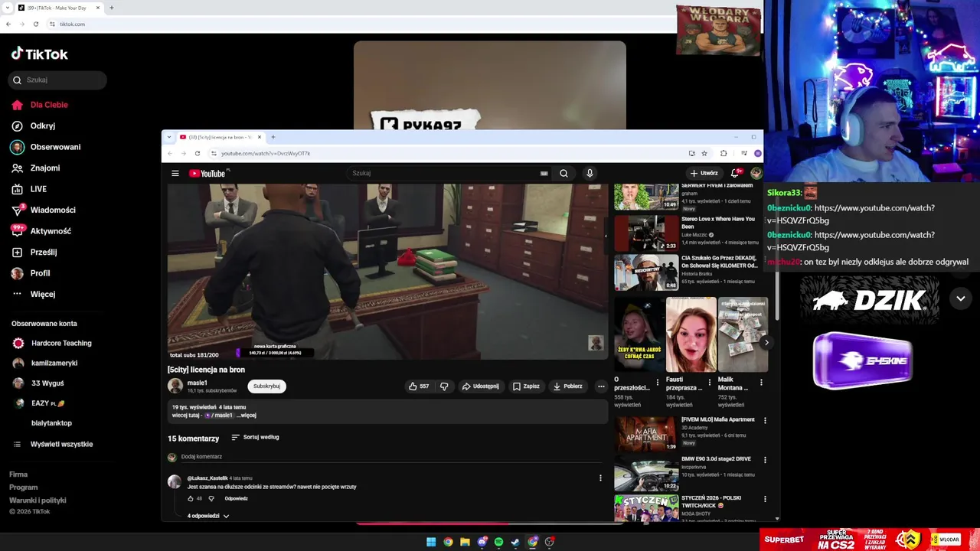Screen dimensions: 980x551
Task: Open masle1 channel name link
Action: pos(198,383)
